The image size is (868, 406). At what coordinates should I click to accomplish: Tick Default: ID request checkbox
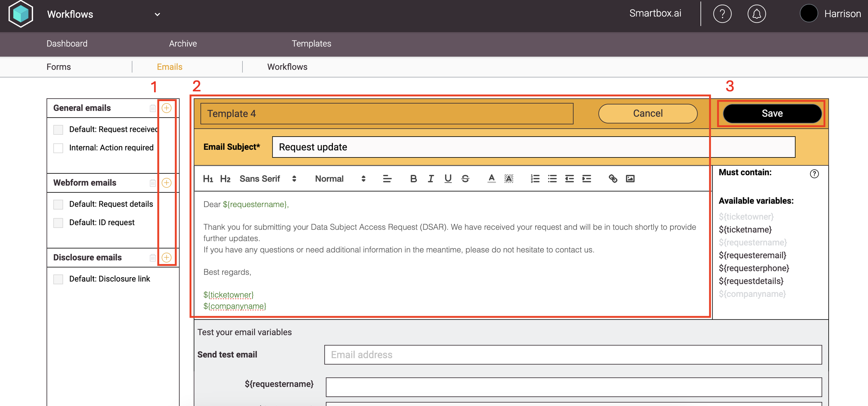[x=58, y=223]
